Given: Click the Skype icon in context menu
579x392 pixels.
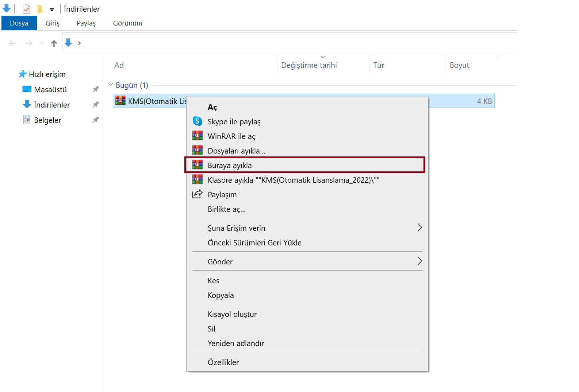Looking at the screenshot, I should (x=197, y=121).
